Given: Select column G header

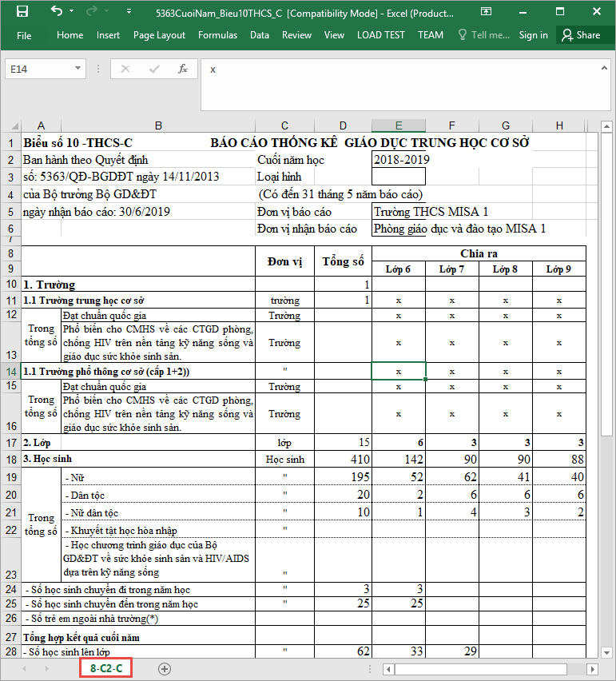Looking at the screenshot, I should [x=506, y=125].
